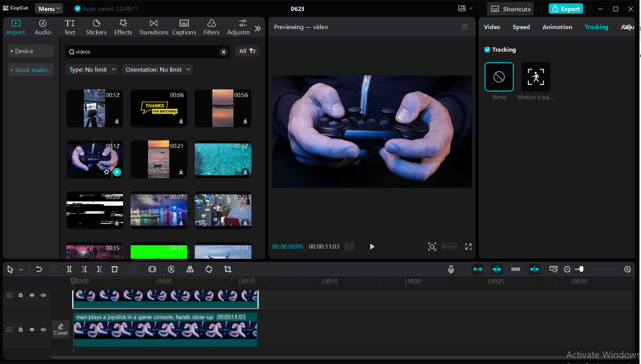The image size is (641, 364).
Task: Select the Delete icon in the timeline toolbar
Action: [x=114, y=269]
